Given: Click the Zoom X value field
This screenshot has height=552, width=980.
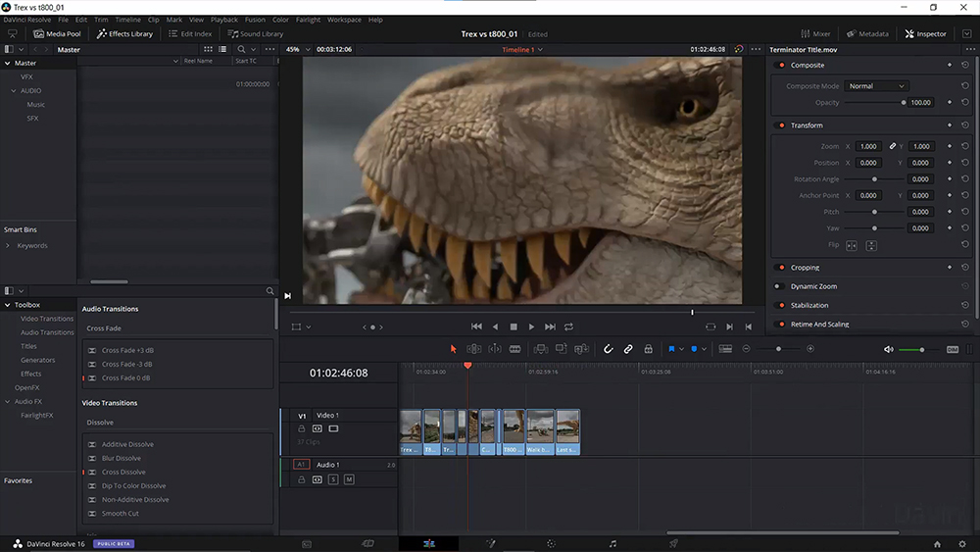Looking at the screenshot, I should (x=868, y=146).
